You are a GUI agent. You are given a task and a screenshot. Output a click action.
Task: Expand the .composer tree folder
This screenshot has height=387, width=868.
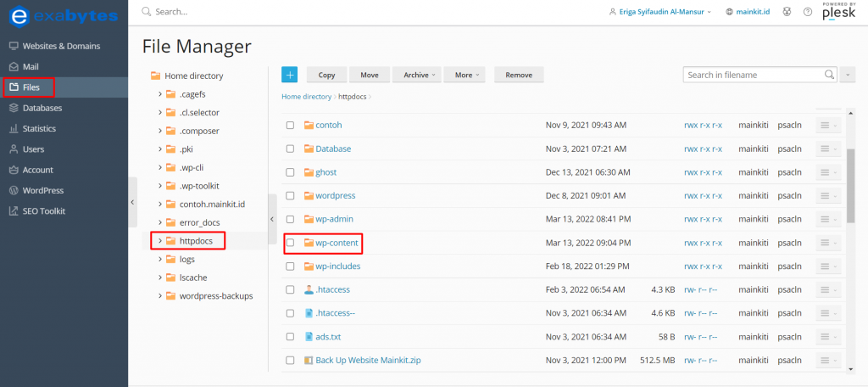pos(160,131)
